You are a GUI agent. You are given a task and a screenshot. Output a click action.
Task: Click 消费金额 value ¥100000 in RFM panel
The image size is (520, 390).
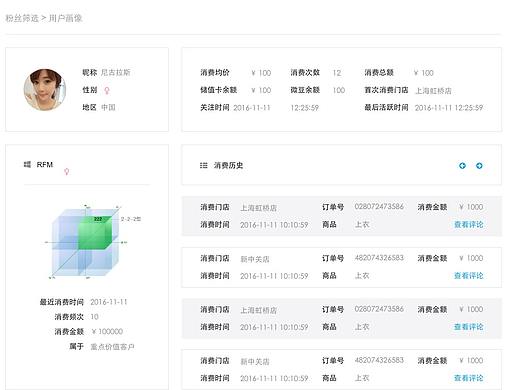click(107, 332)
